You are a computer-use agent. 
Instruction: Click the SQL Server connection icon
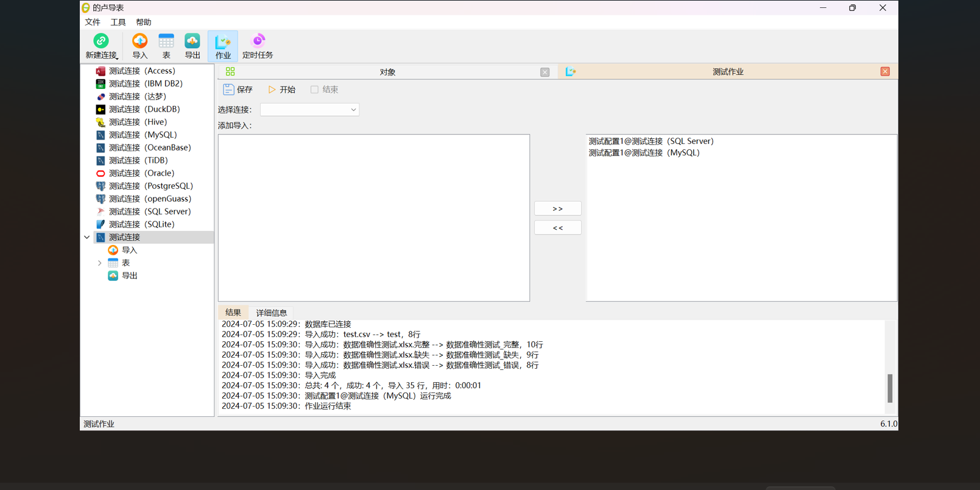coord(100,211)
